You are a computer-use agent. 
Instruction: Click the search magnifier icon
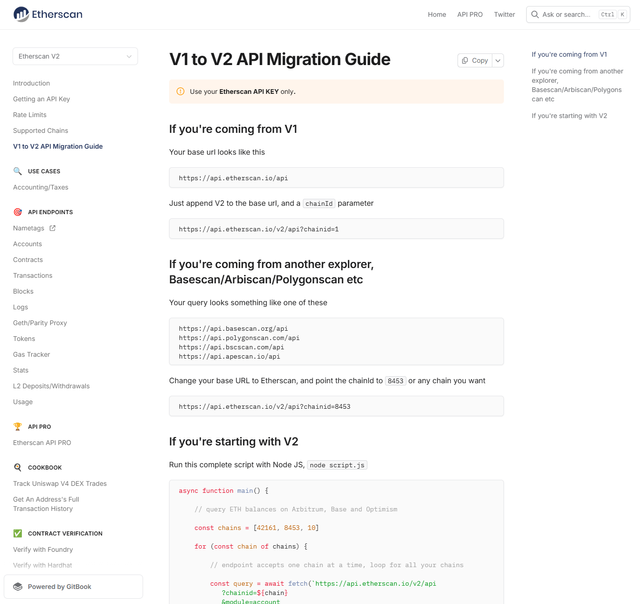point(534,15)
